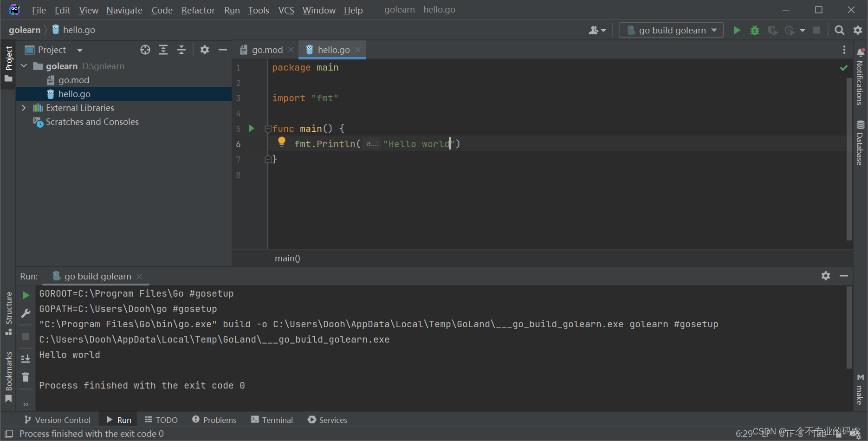Open the profiler run icon

(x=790, y=30)
